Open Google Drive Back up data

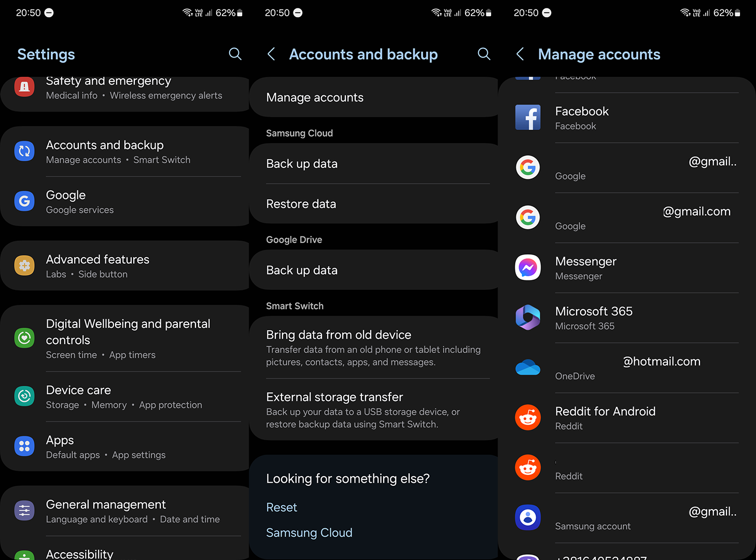pos(373,270)
